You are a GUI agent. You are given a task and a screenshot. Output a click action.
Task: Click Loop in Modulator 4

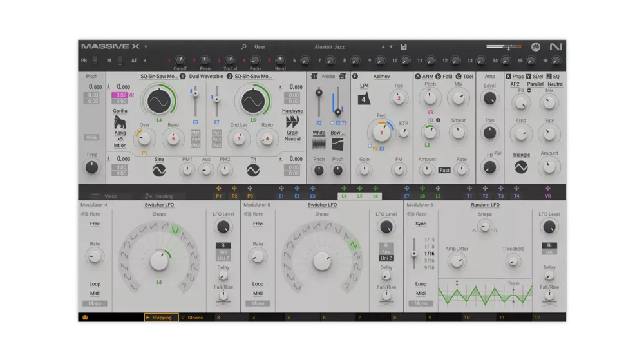pos(95,284)
